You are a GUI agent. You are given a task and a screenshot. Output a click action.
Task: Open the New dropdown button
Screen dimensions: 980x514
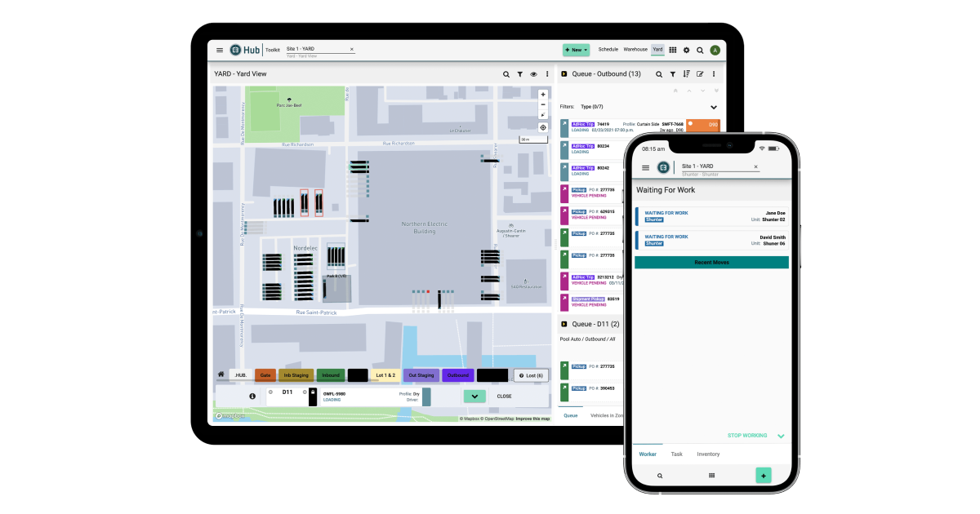tap(576, 50)
